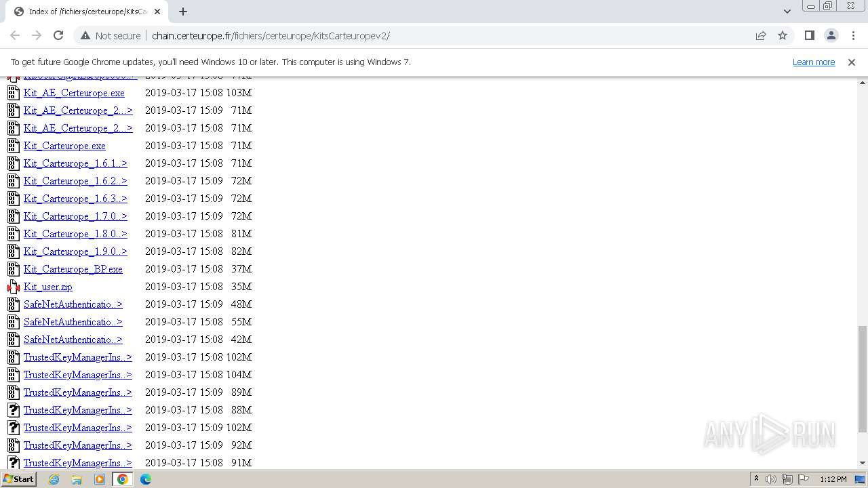Open the Learn more link
Image resolution: width=868 pixels, height=488 pixels.
point(814,62)
